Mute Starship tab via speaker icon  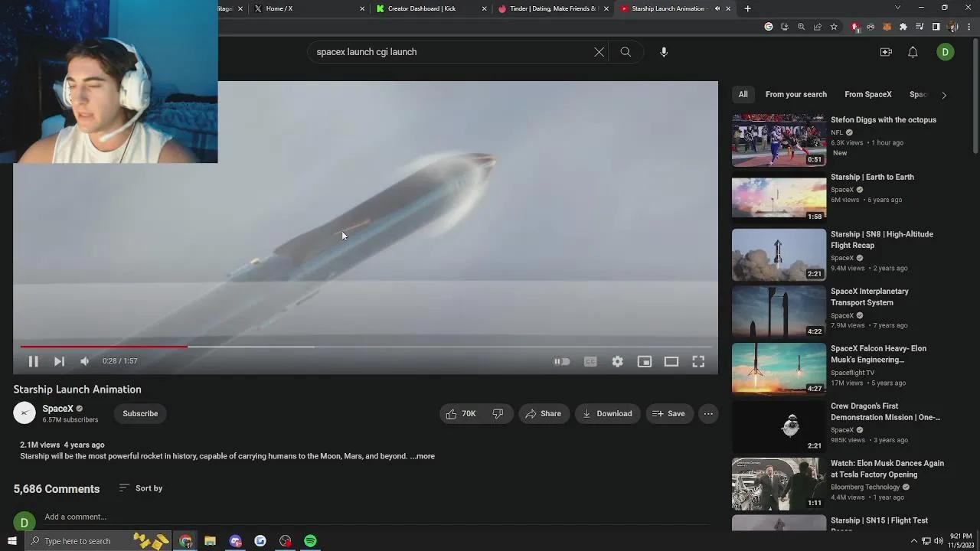(717, 8)
